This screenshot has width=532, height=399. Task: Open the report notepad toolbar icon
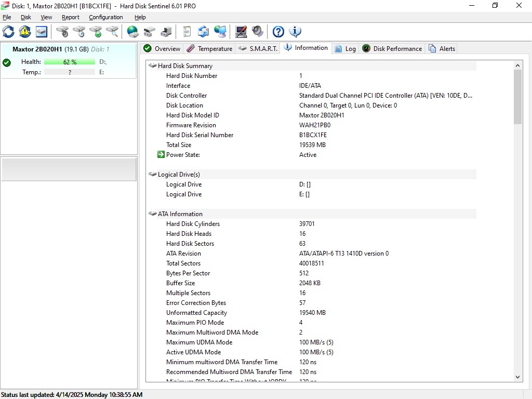coord(187,32)
